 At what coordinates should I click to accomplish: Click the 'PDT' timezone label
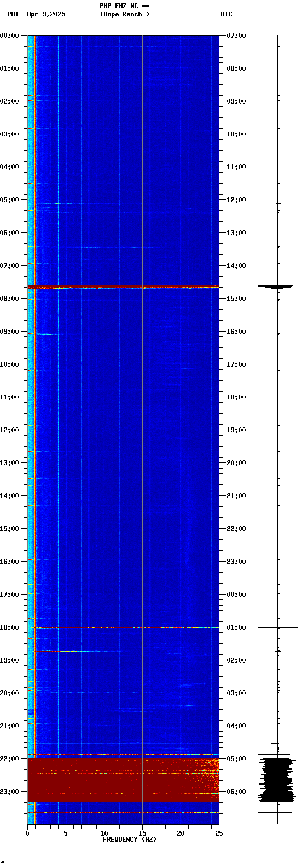pos(13,14)
